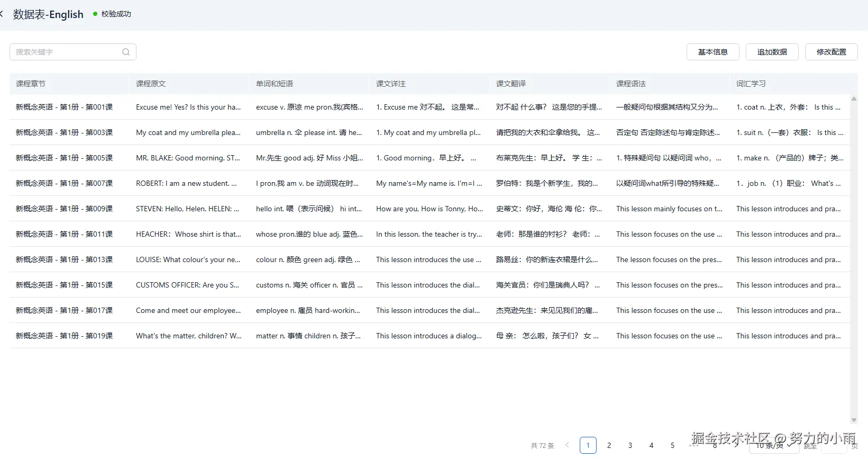Viewport: 868px width, 458px height.
Task: Click cell 'My coat and my umbrella plea...'
Action: point(188,132)
